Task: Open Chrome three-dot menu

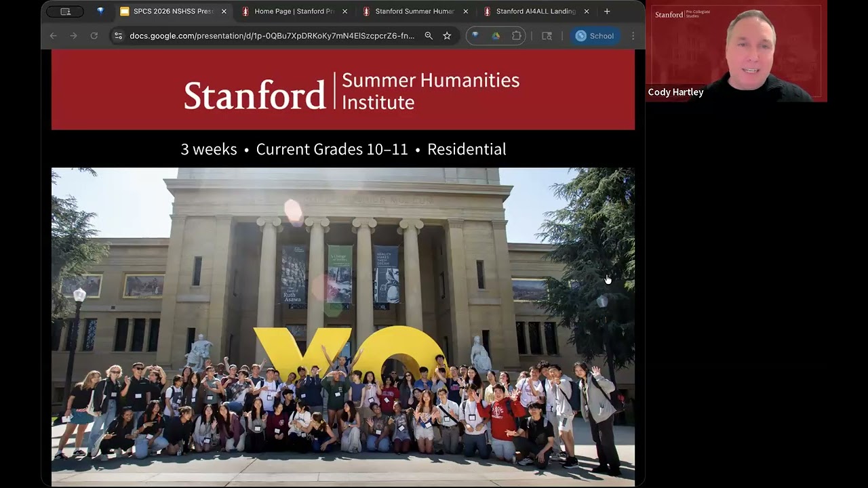Action: coord(633,36)
